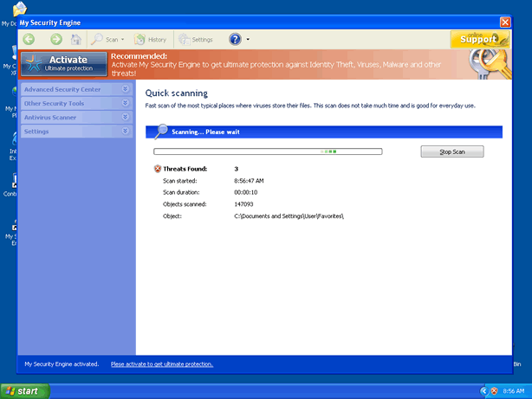Screen dimensions: 532x399
Task: Open Settings from the toolbar
Action: tap(196, 39)
